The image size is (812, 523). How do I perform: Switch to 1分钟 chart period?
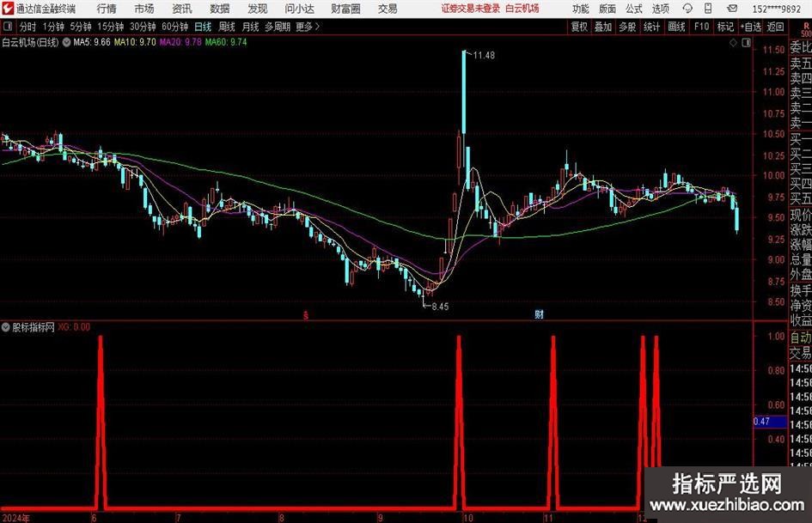pyautogui.click(x=52, y=27)
